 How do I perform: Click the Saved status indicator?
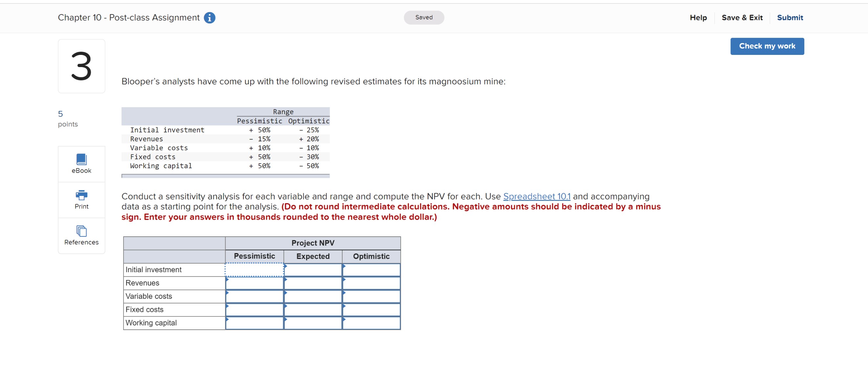point(424,17)
